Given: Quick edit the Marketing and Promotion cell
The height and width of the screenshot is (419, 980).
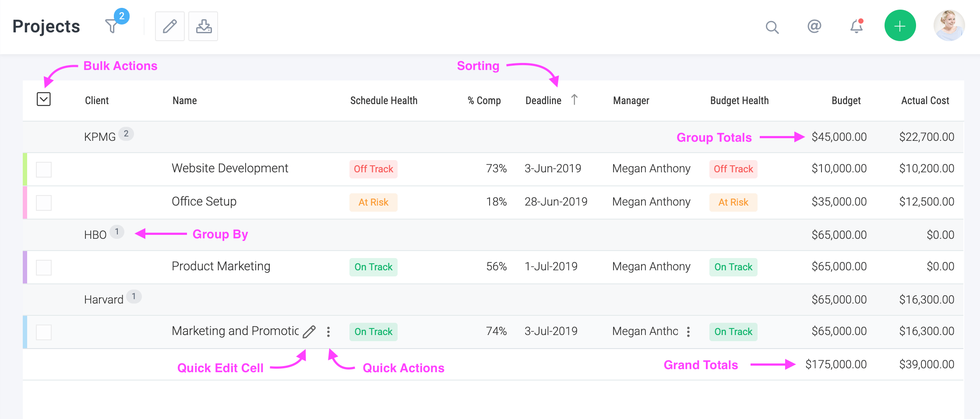Looking at the screenshot, I should pos(309,332).
